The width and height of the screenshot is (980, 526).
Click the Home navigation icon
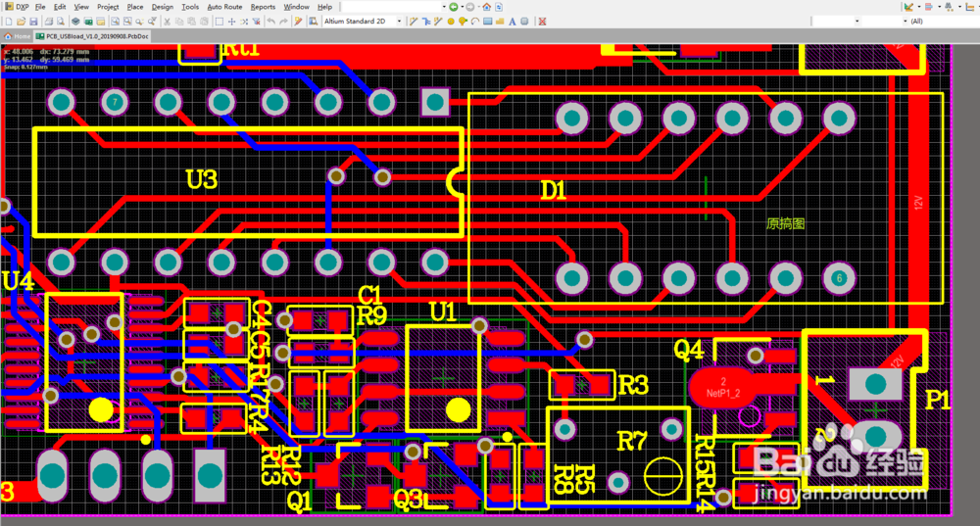click(x=486, y=7)
